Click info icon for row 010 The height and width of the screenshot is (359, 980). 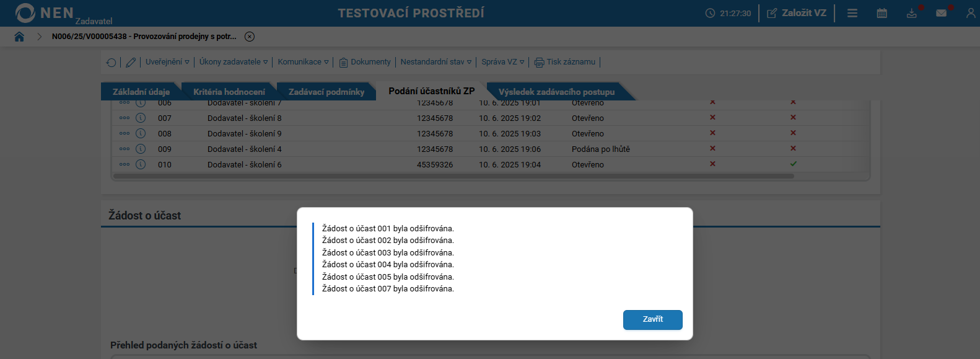(x=141, y=164)
